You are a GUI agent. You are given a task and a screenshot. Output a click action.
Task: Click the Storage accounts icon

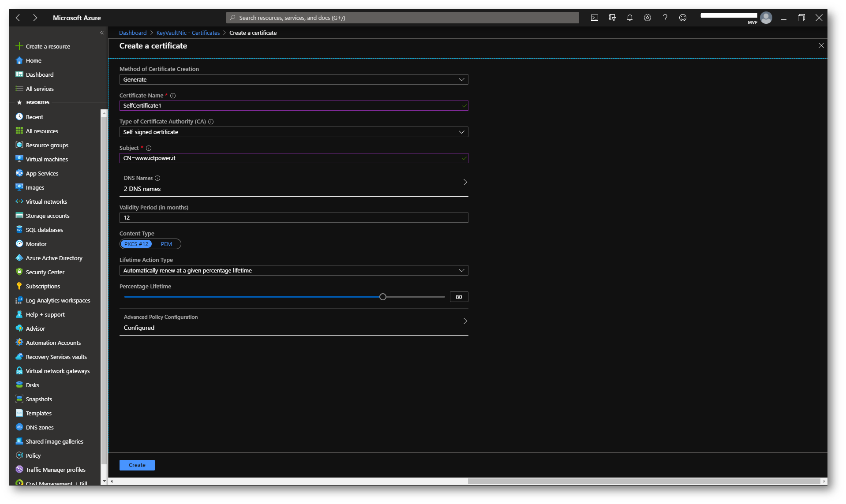(19, 215)
